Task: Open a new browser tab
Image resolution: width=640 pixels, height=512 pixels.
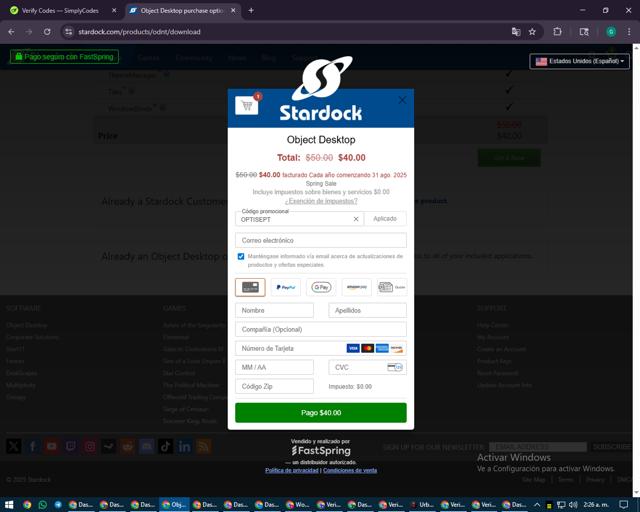Action: click(x=251, y=11)
